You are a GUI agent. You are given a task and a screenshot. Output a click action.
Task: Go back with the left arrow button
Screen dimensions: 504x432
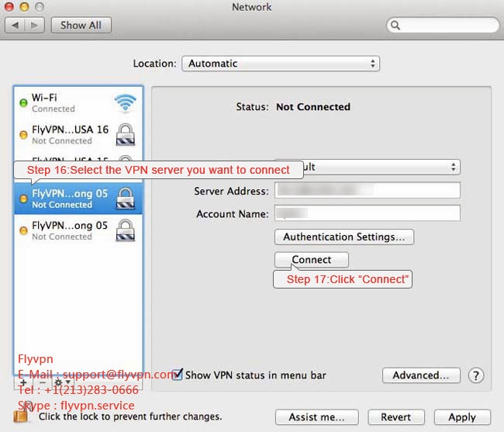click(15, 25)
